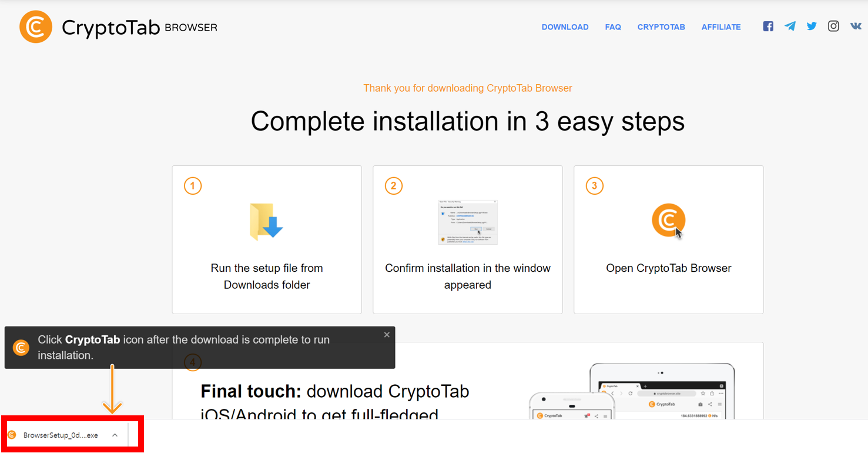Open the Instagram social icon

[833, 26]
